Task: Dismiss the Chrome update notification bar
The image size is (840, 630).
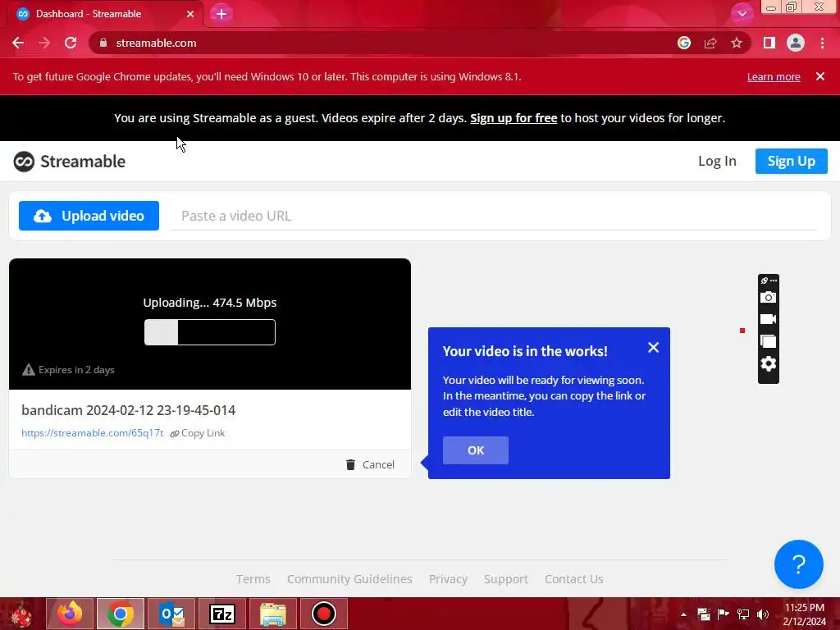Action: pyautogui.click(x=820, y=76)
